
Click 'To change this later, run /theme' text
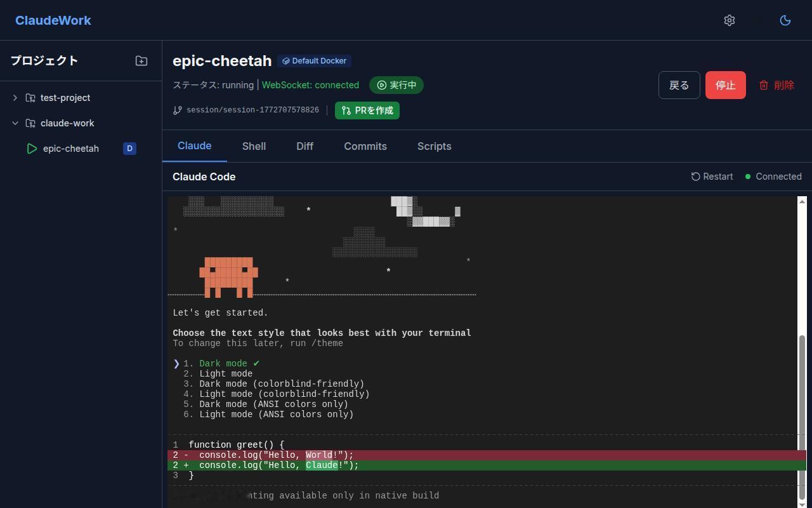pos(258,344)
